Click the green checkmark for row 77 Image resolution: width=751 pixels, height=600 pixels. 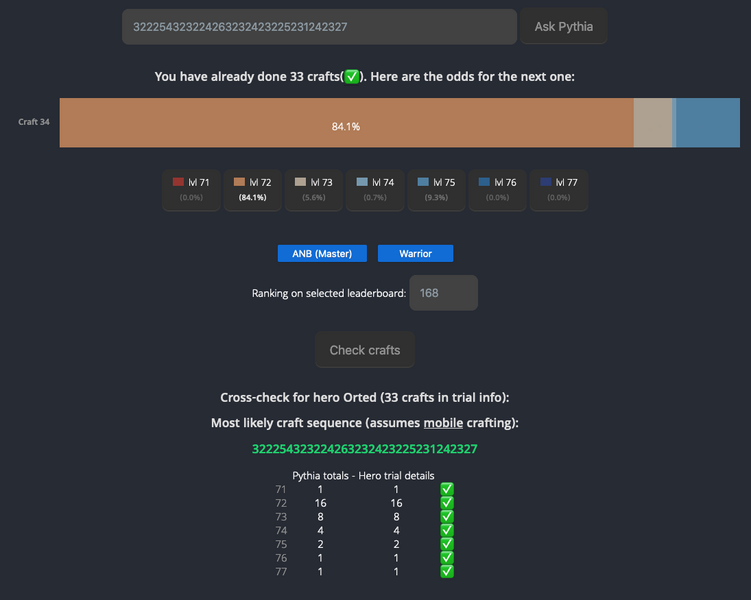[x=447, y=571]
